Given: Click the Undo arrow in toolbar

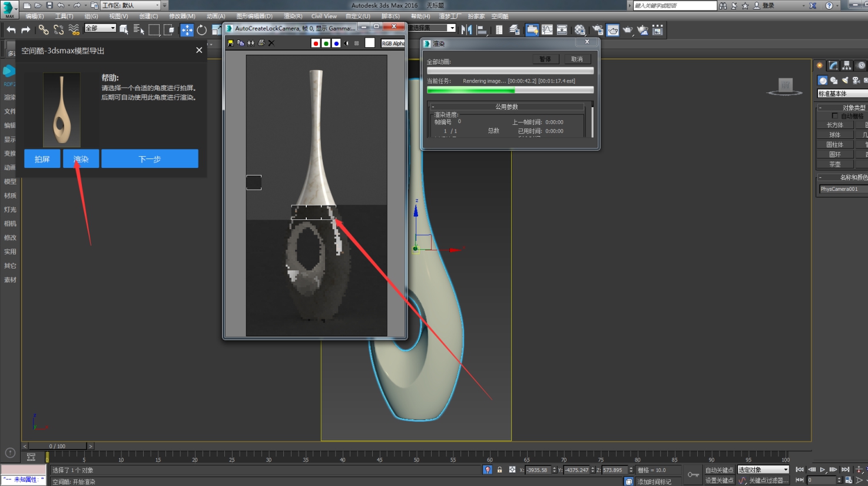Looking at the screenshot, I should [x=11, y=30].
